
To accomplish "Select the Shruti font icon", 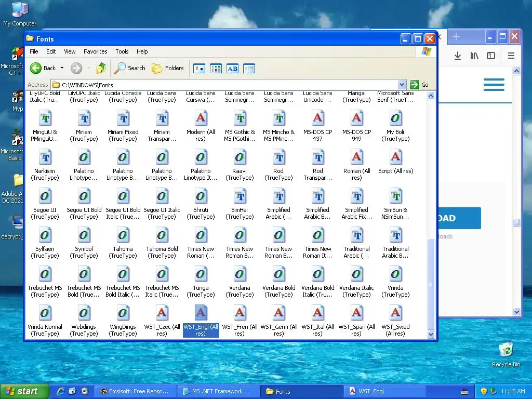I will (x=201, y=196).
